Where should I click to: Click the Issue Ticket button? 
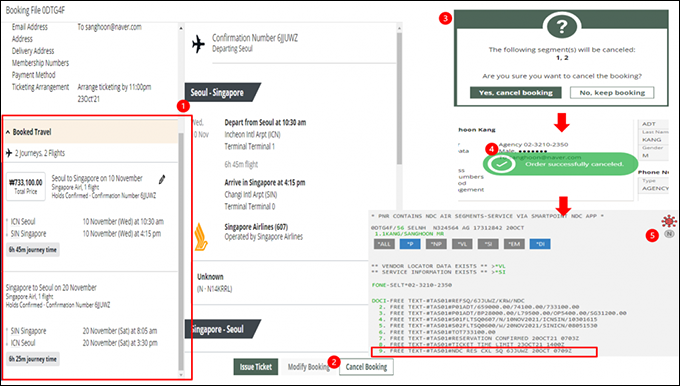(256, 367)
